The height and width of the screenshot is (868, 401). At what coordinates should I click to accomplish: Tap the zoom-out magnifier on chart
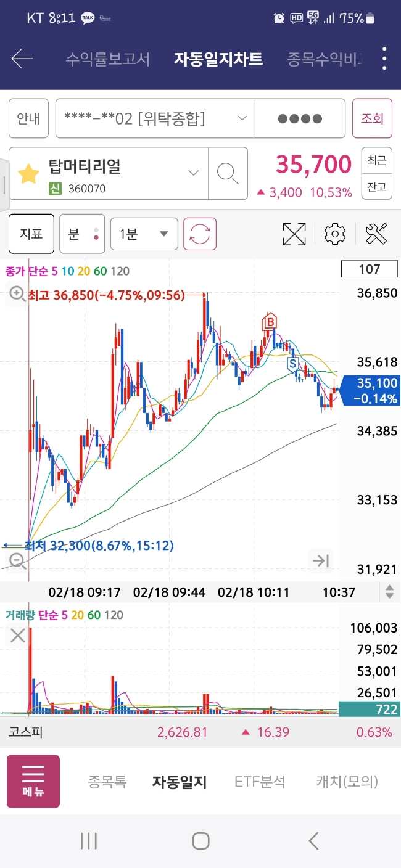(18, 560)
